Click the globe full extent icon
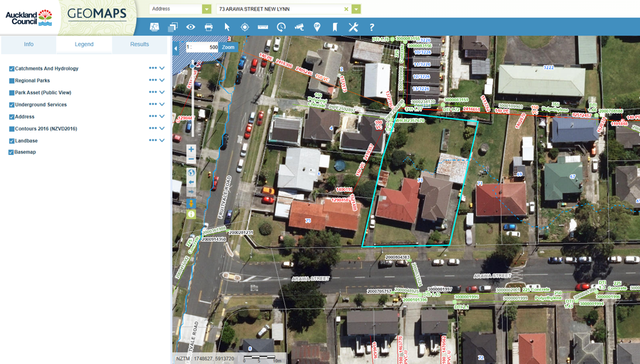640x364 pixels. click(x=191, y=172)
